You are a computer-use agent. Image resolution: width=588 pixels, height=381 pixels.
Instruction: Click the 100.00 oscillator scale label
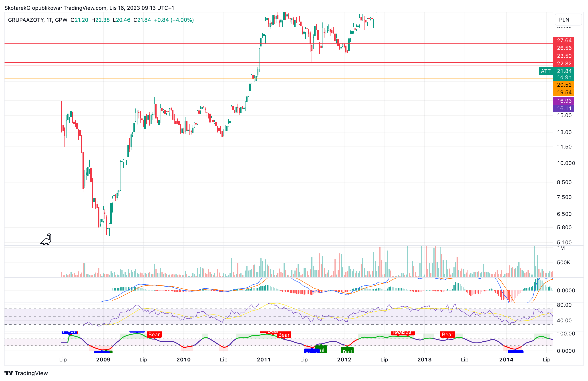[x=566, y=334]
